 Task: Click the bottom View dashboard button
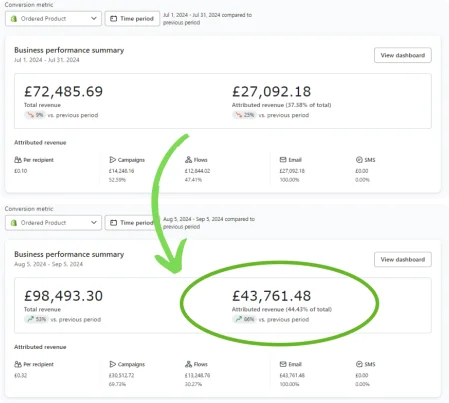403,259
